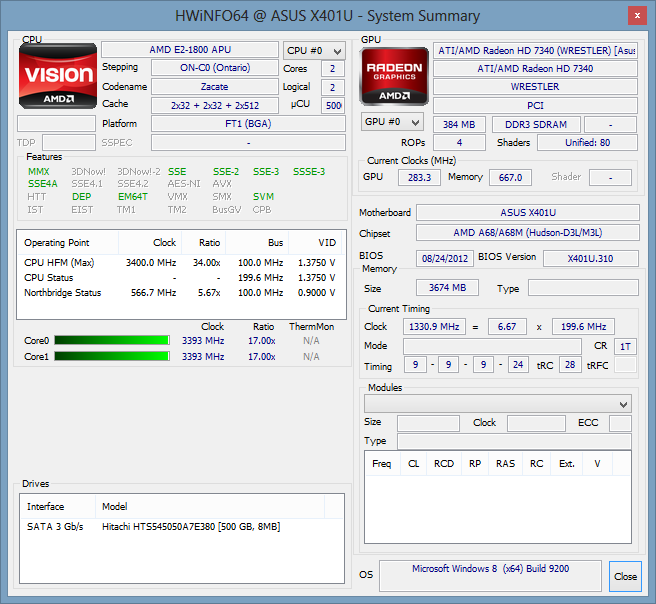
Task: Click the RAS column header in modules table
Action: tap(505, 464)
